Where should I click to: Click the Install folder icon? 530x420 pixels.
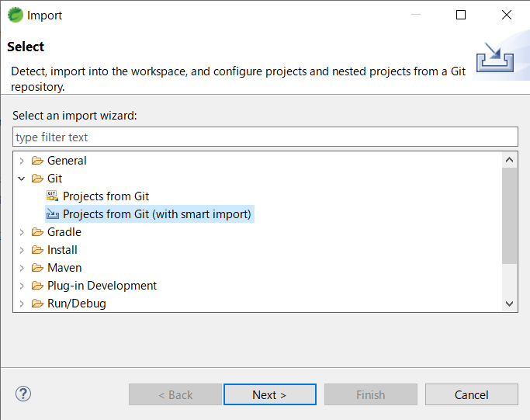pyautogui.click(x=37, y=250)
